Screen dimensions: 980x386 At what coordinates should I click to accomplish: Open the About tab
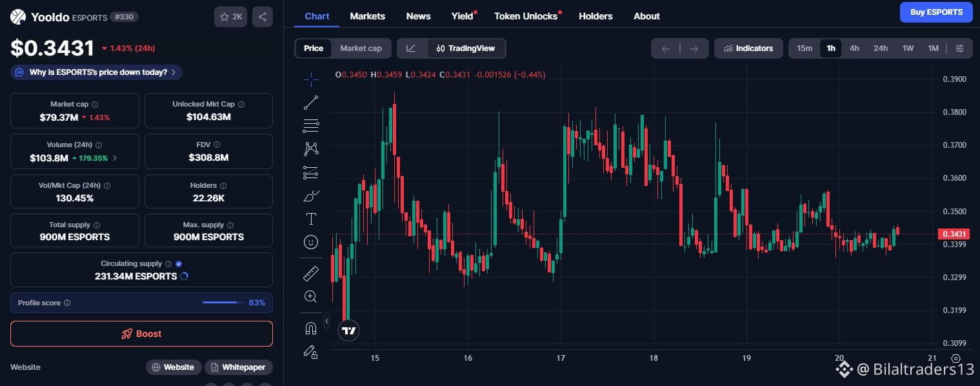pyautogui.click(x=646, y=16)
